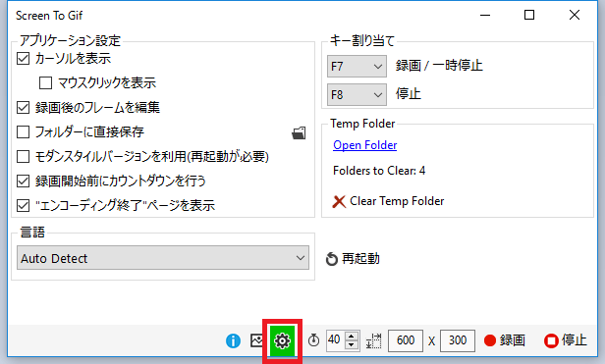The image size is (605, 364).
Task: Click the stopwatch frame-rate icon
Action: tap(313, 340)
